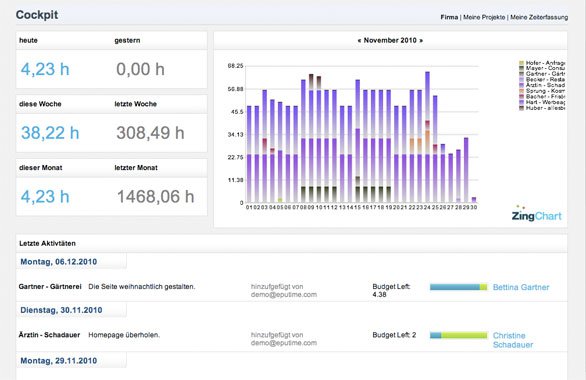586x380 pixels.
Task: Click the Montag, 06.12.2010 date header
Action: 59,262
